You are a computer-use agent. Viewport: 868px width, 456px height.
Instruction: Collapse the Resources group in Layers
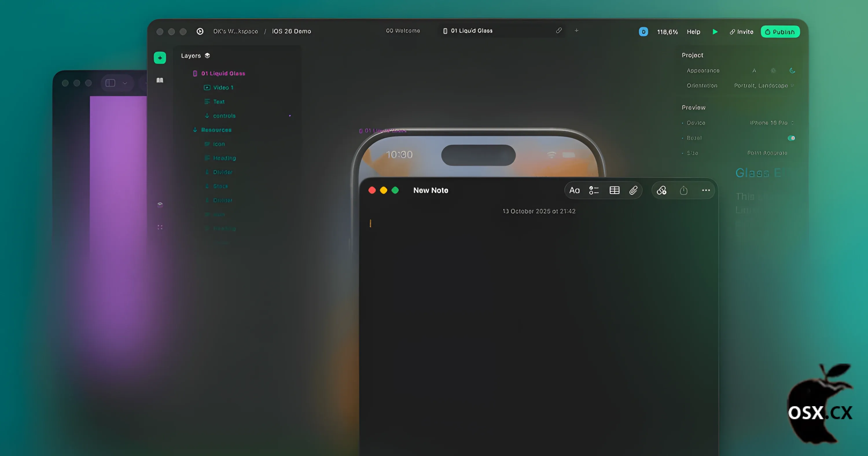(195, 130)
